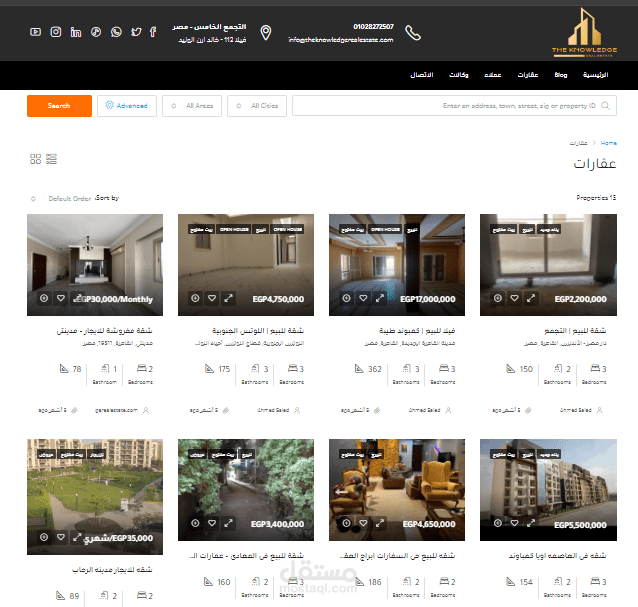Open listing title شقة مفروشة للايجار - مدينتي
This screenshot has height=607, width=638.
(105, 330)
